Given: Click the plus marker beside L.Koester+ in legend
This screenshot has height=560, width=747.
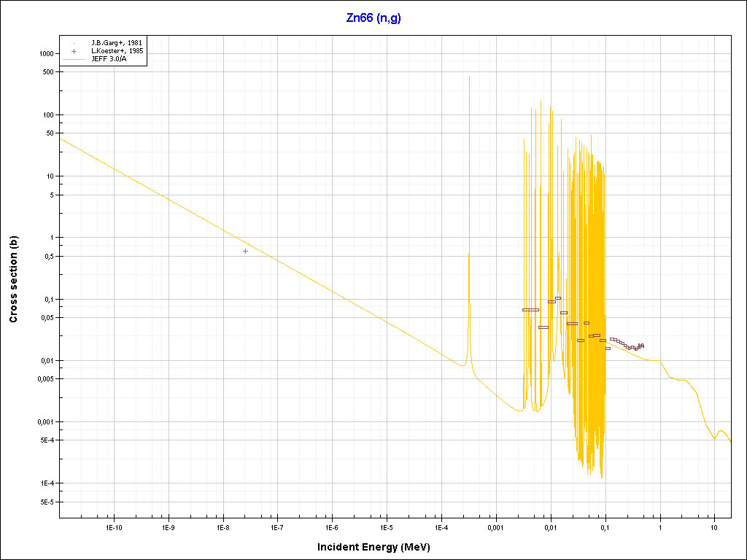Looking at the screenshot, I should pyautogui.click(x=74, y=51).
